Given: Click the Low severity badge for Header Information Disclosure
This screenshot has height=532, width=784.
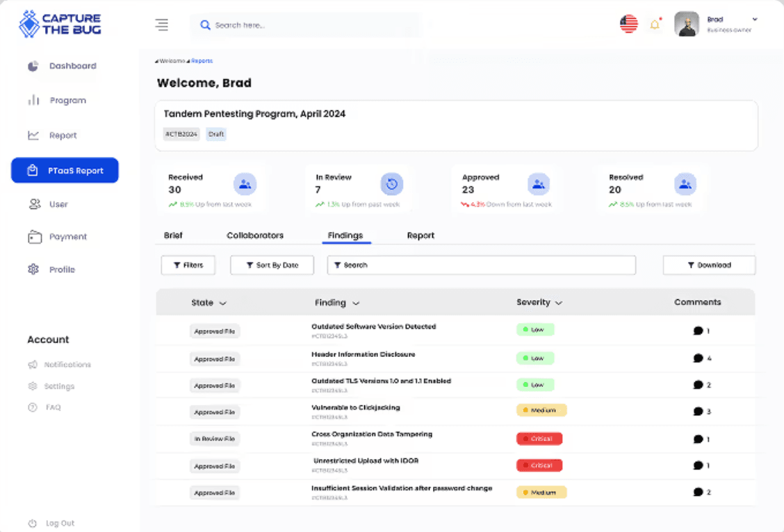Looking at the screenshot, I should [x=535, y=358].
